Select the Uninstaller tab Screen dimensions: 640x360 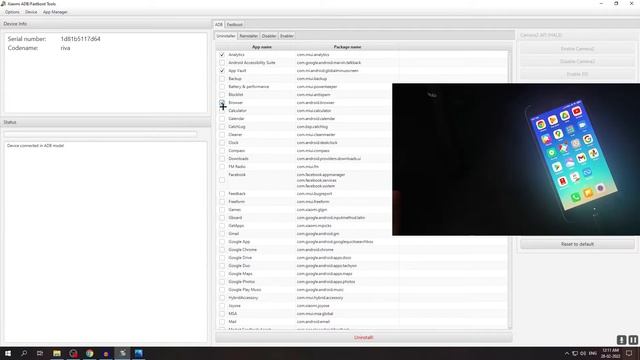tap(226, 36)
